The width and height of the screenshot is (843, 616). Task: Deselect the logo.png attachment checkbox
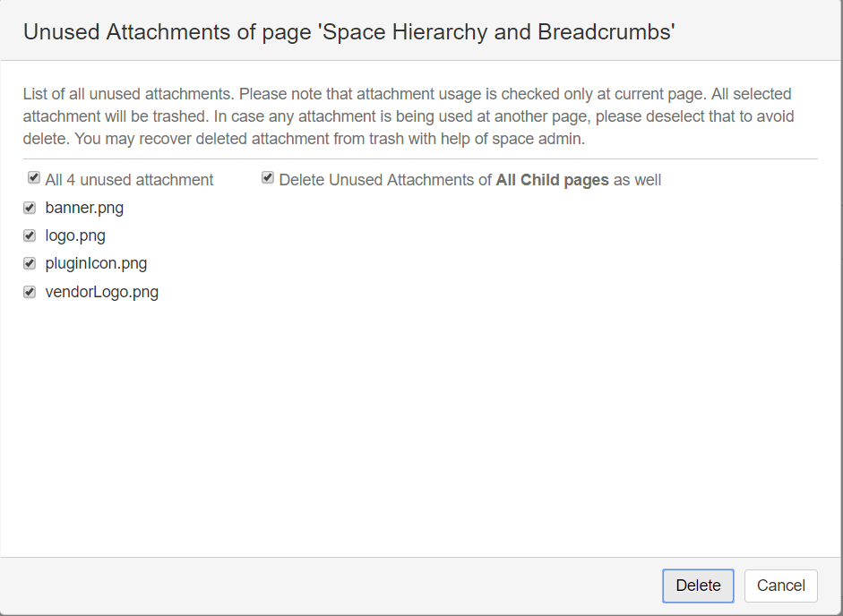click(x=30, y=235)
